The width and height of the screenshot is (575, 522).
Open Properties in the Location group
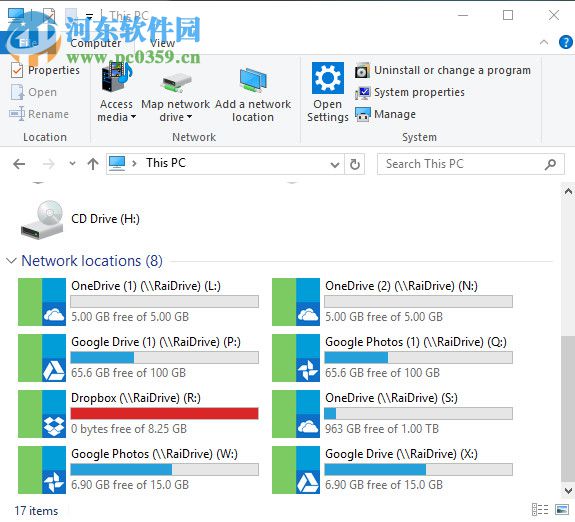pyautogui.click(x=45, y=70)
